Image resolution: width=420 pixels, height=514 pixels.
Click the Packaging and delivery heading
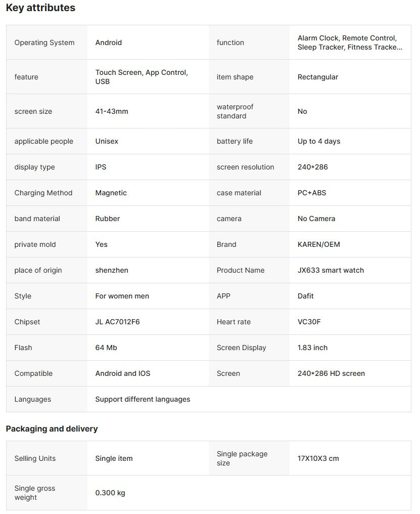[52, 429]
